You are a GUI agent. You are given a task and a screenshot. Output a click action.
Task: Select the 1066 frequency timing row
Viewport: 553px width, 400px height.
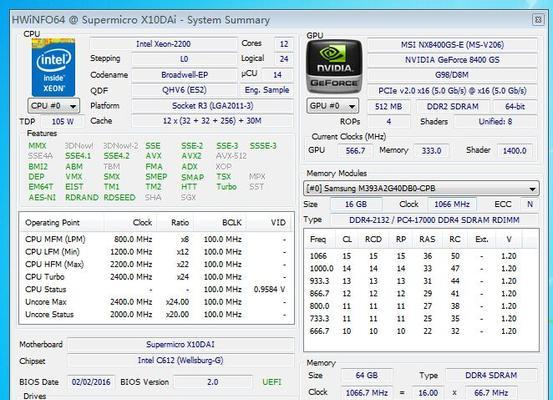pyautogui.click(x=421, y=256)
